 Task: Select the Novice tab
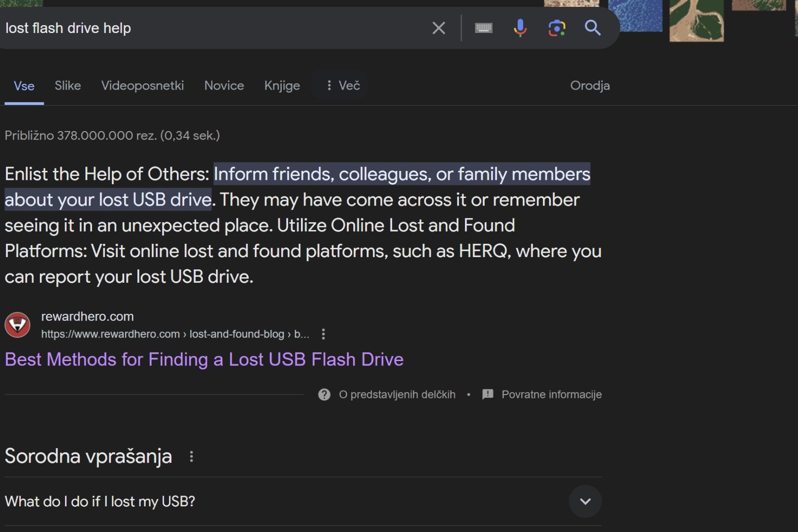224,86
